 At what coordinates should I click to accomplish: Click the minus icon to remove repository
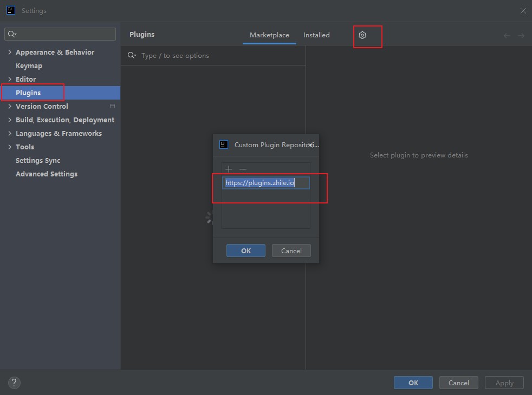pos(243,169)
